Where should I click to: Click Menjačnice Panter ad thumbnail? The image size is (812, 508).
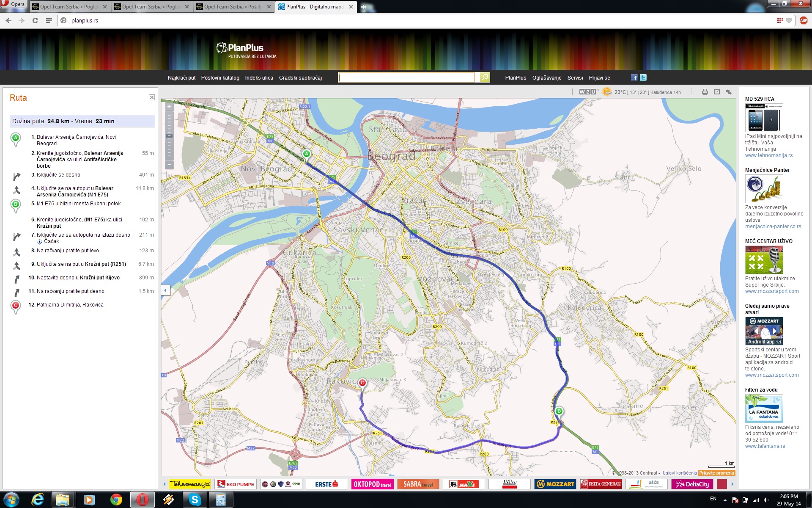pyautogui.click(x=764, y=189)
